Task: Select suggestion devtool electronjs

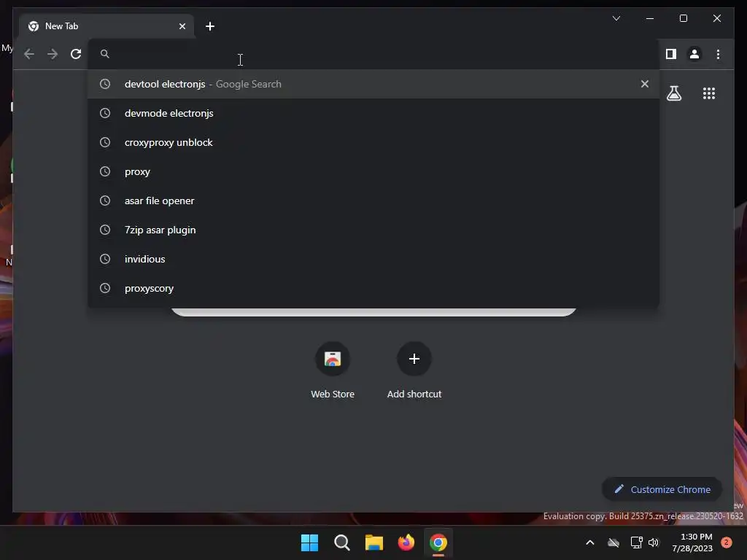Action: pyautogui.click(x=373, y=84)
